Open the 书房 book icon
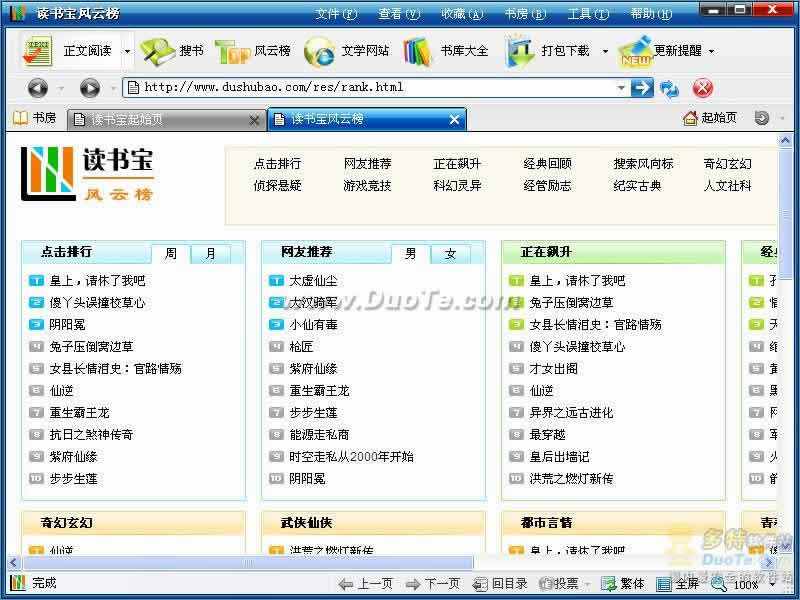The width and height of the screenshot is (800, 600). click(x=20, y=118)
